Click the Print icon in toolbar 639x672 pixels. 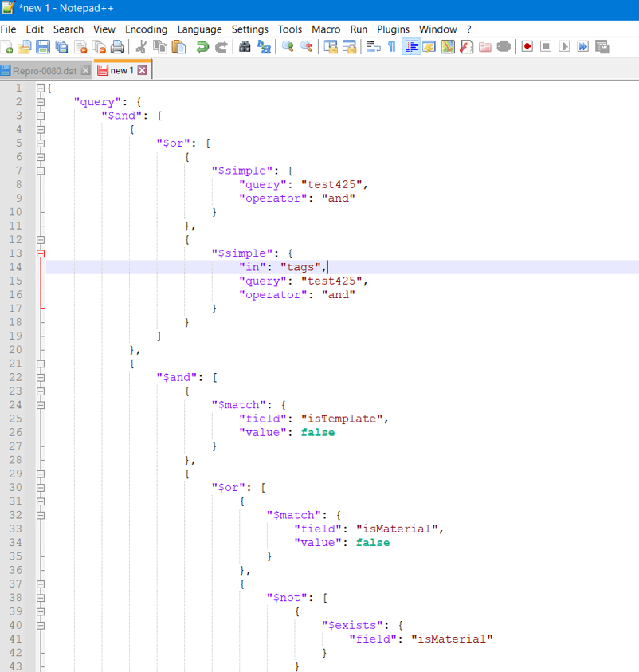point(117,47)
